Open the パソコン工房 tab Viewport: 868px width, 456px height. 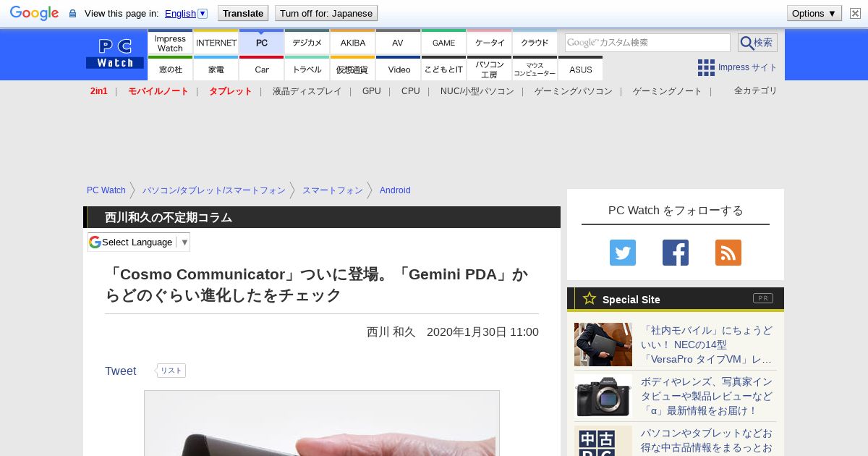[x=490, y=69]
